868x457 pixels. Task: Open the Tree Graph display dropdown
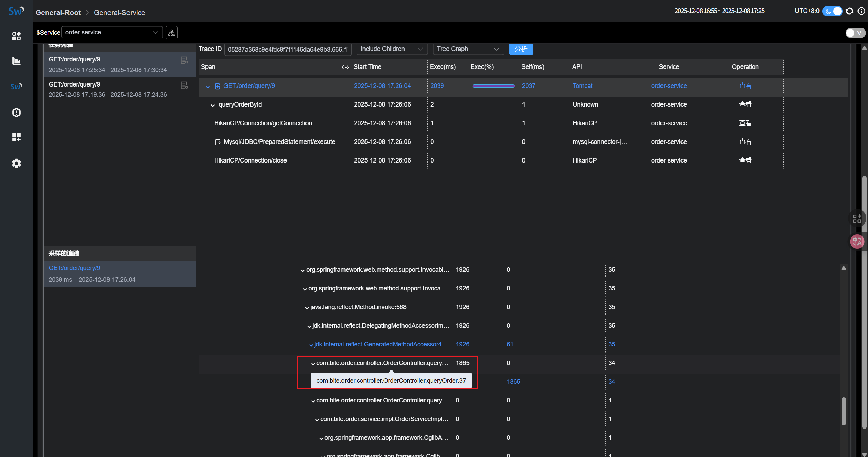pyautogui.click(x=468, y=49)
